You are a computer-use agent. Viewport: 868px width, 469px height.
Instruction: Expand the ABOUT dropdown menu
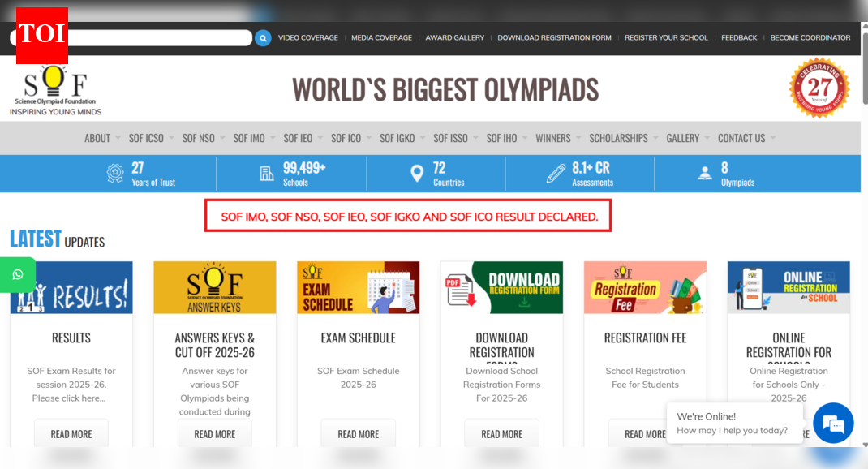point(102,138)
